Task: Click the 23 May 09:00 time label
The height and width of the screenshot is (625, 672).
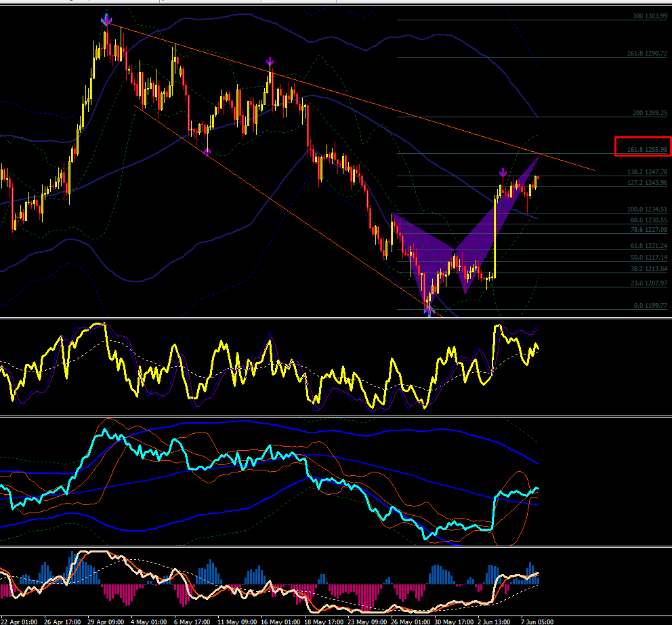Action: 367,622
